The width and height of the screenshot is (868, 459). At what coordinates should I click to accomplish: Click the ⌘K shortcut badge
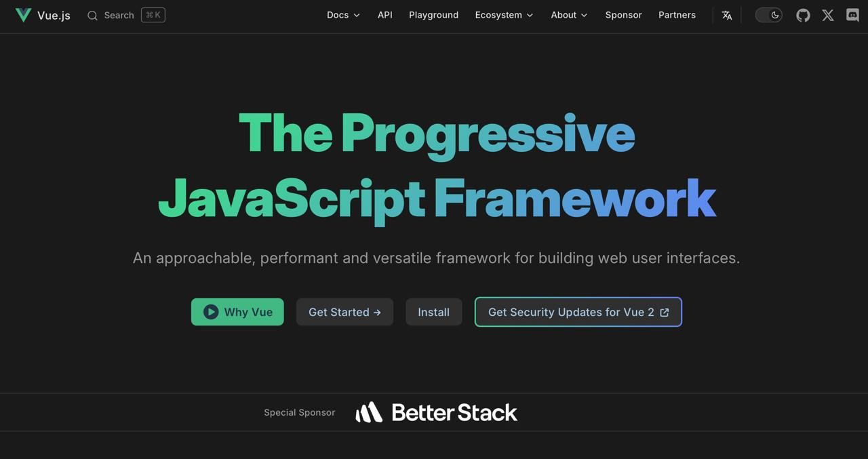click(153, 15)
